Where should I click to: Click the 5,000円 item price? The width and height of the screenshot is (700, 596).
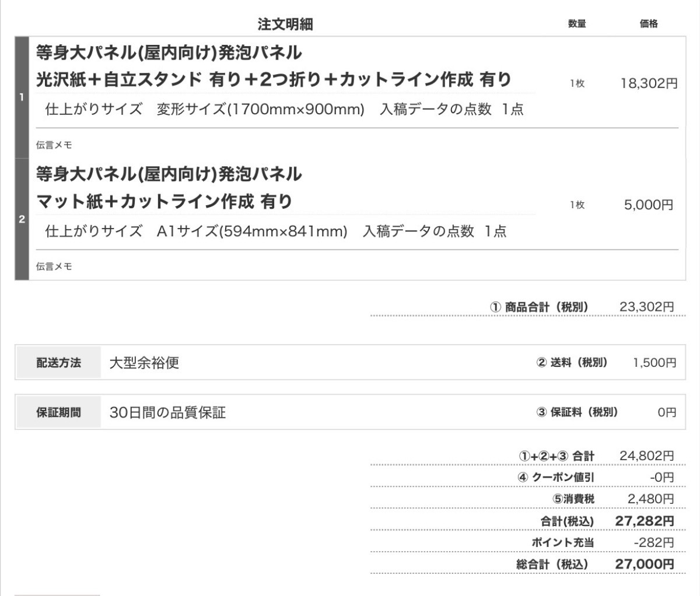[649, 205]
